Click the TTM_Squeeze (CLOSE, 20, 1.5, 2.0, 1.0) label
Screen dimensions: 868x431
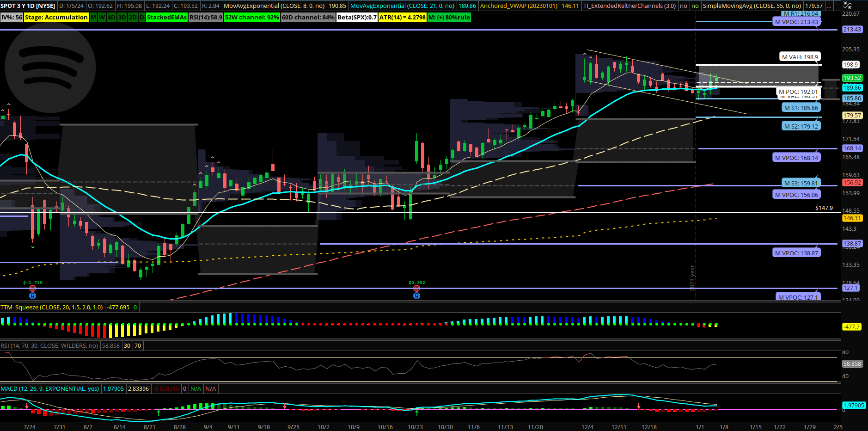(52, 307)
